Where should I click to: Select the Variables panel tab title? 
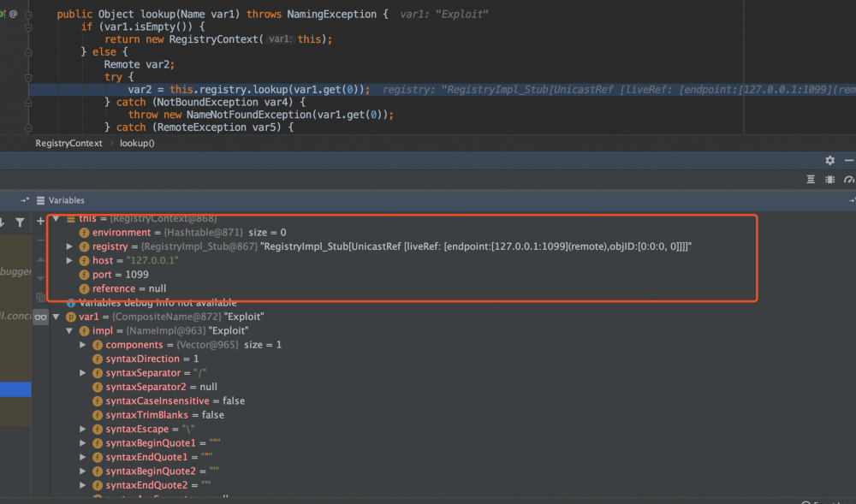click(67, 201)
